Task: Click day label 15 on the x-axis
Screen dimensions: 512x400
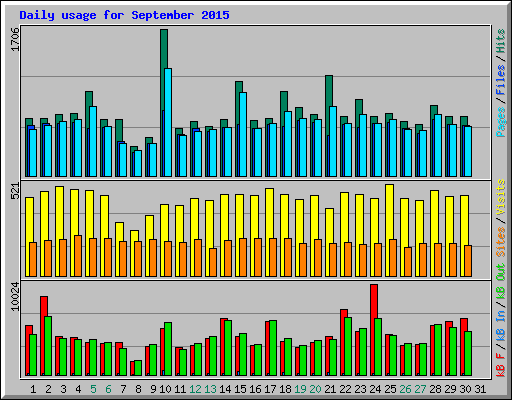Action: [x=240, y=389]
